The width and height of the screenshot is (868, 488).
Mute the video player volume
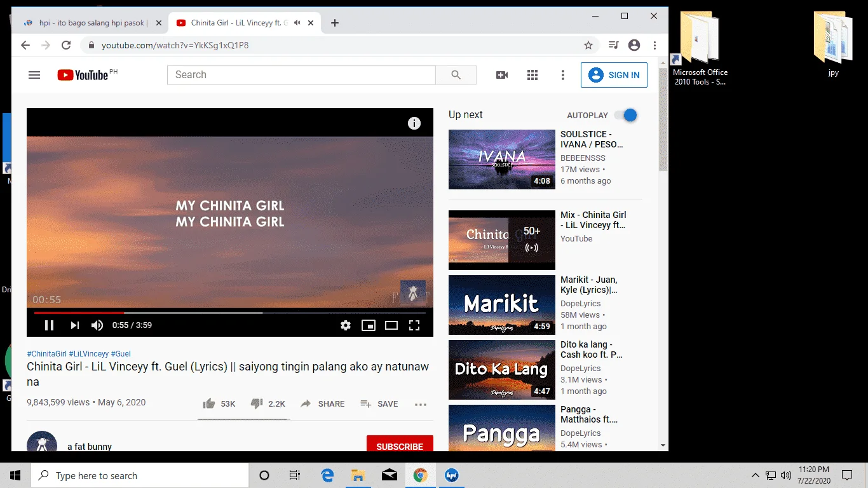97,325
